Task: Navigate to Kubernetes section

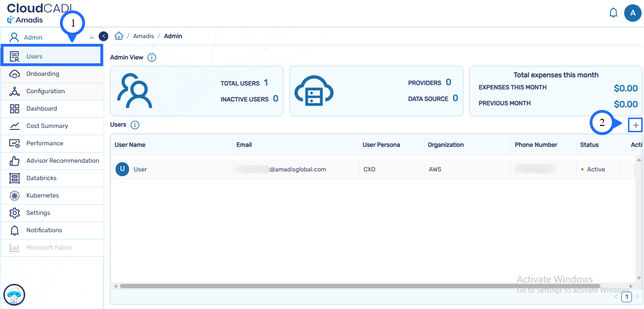Action: pos(43,196)
